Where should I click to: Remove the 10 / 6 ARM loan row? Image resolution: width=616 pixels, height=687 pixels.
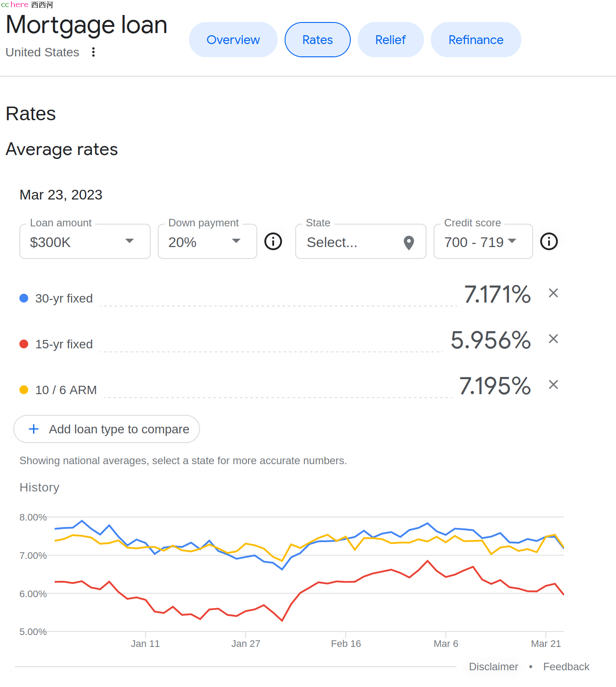coord(553,384)
